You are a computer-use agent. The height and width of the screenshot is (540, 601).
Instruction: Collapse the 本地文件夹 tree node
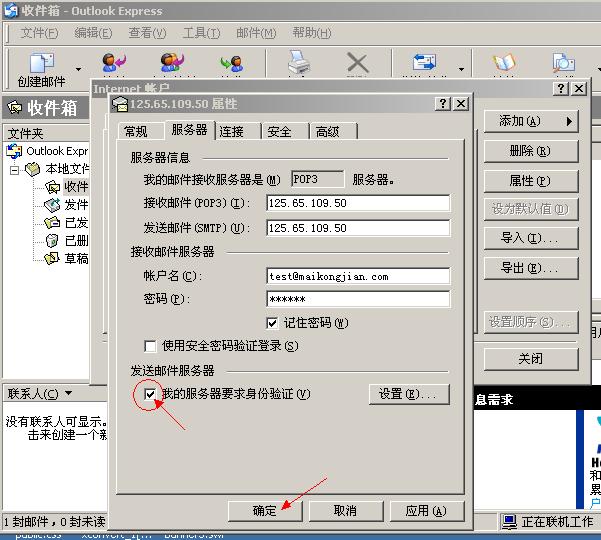pos(15,170)
